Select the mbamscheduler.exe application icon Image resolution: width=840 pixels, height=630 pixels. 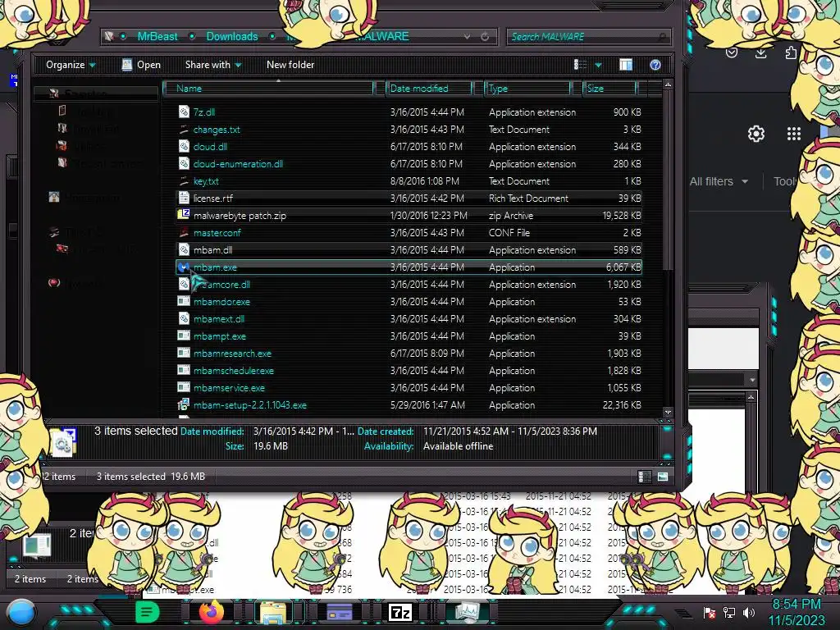(x=184, y=370)
